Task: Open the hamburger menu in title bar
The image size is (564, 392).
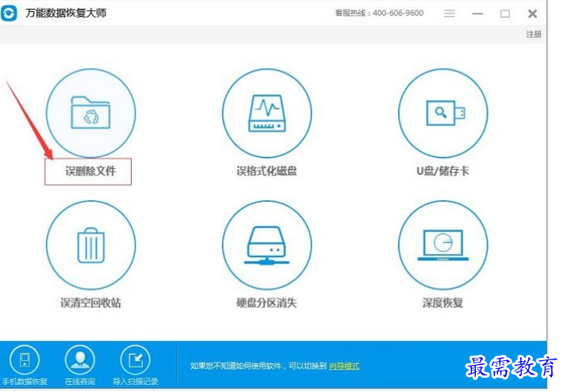Action: pos(450,13)
